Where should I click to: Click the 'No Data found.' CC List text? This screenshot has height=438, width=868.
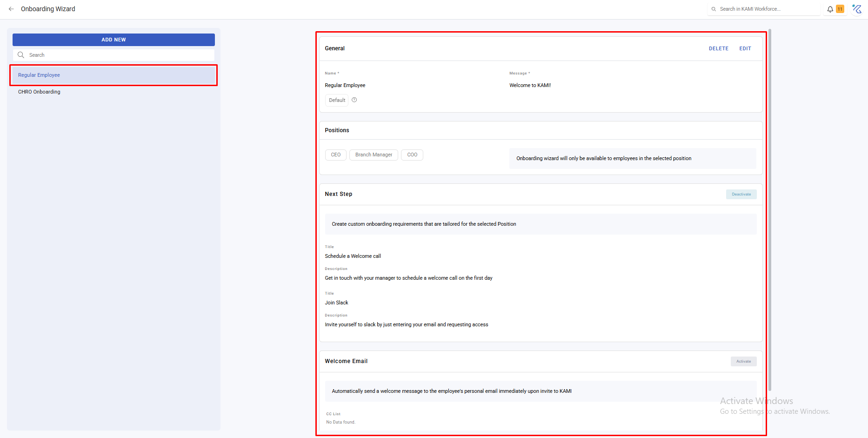coord(341,422)
